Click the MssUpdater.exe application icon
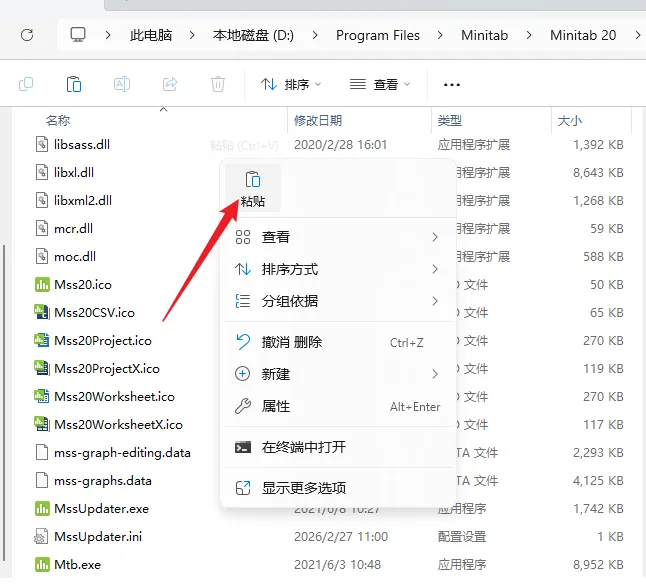This screenshot has height=584, width=646. [42, 509]
